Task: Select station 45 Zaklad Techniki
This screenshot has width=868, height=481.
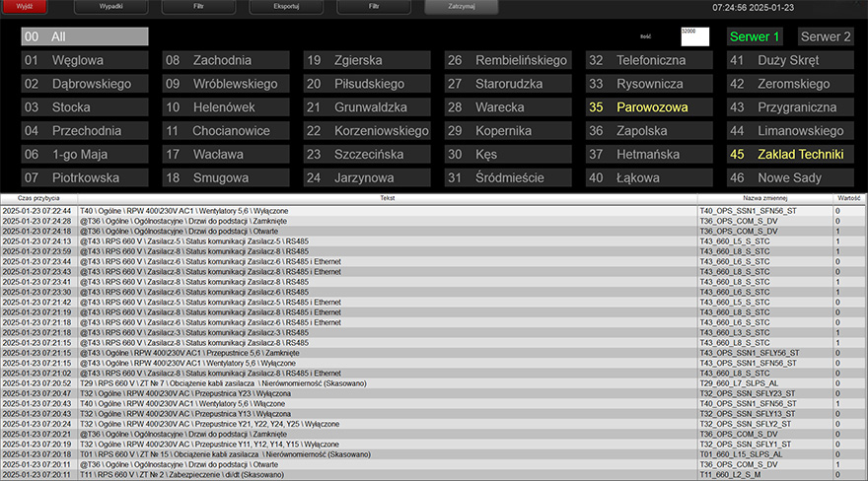Action: 789,155
